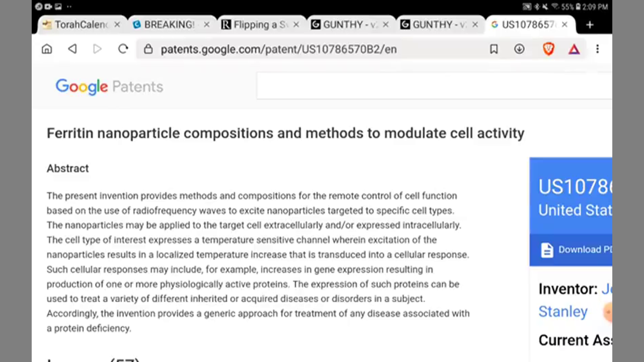
Task: Open a new browser tab
Action: tap(590, 25)
